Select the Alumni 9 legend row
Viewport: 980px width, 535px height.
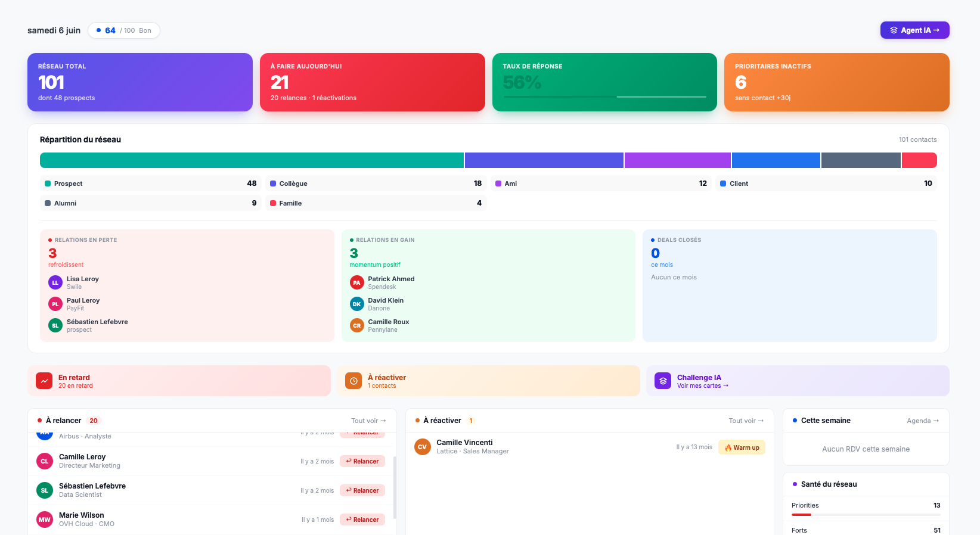pos(151,203)
